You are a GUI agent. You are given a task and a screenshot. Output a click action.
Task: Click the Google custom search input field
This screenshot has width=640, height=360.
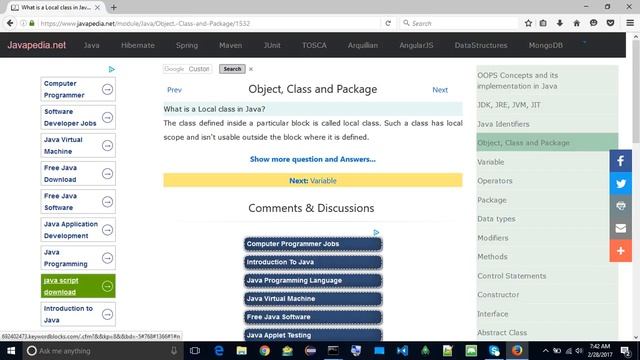tap(187, 69)
